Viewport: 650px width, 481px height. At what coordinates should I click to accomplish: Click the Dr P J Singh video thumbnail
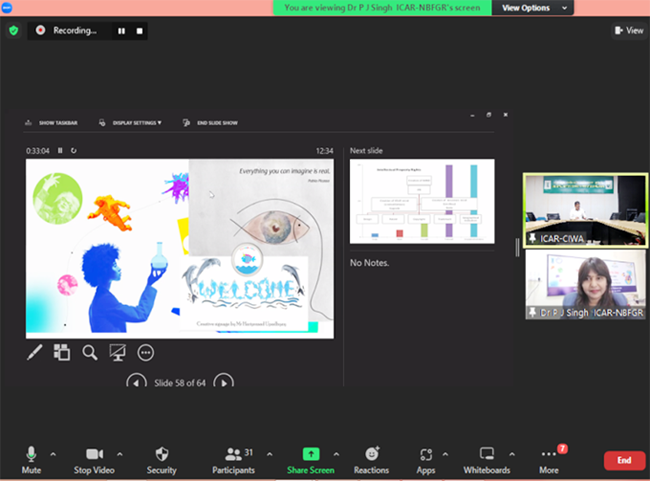pyautogui.click(x=585, y=284)
